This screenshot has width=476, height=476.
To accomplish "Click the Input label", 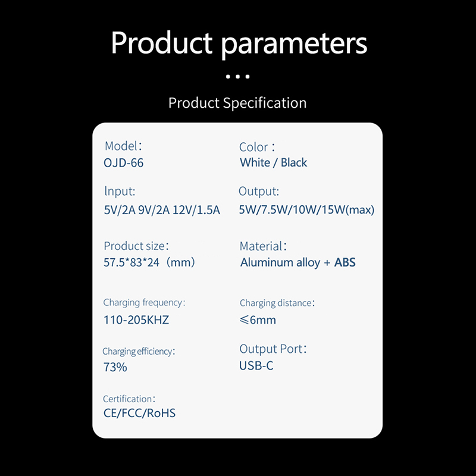I will tap(120, 191).
